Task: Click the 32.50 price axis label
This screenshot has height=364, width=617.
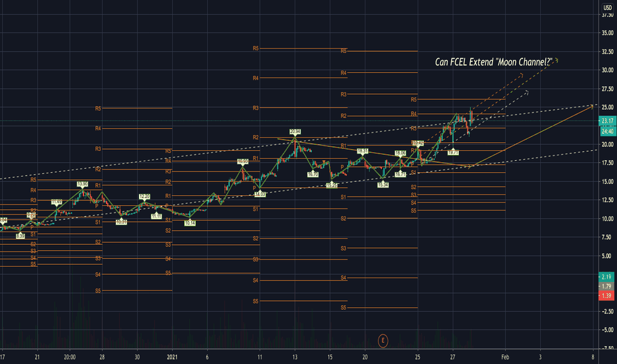Action: pyautogui.click(x=607, y=52)
